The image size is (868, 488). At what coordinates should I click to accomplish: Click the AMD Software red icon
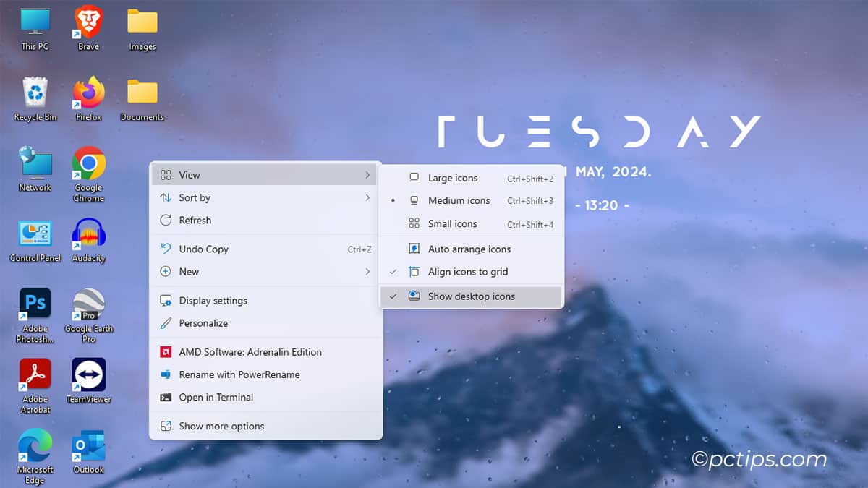pos(166,351)
